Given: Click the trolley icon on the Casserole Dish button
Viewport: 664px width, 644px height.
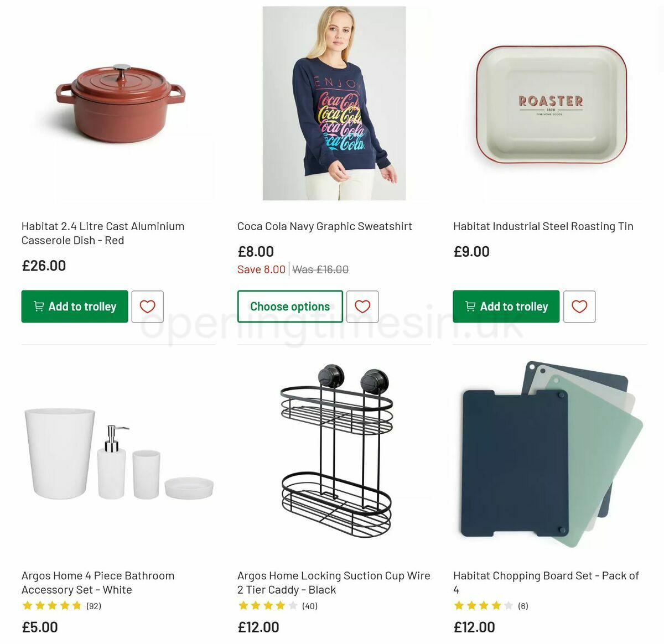Looking at the screenshot, I should pos(38,307).
